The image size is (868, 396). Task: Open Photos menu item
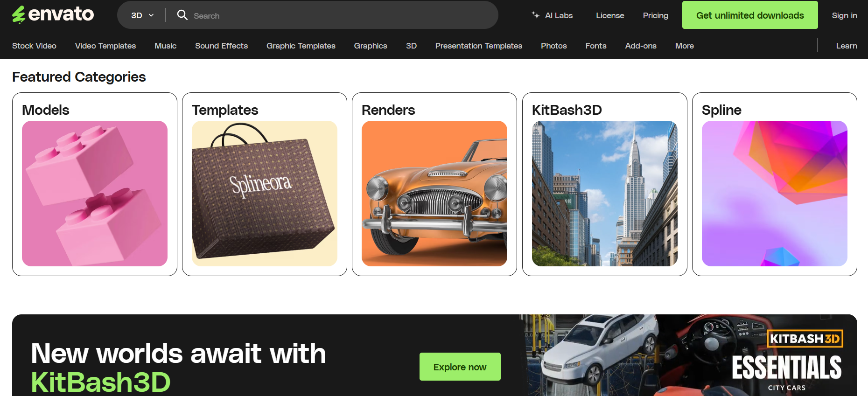click(554, 46)
